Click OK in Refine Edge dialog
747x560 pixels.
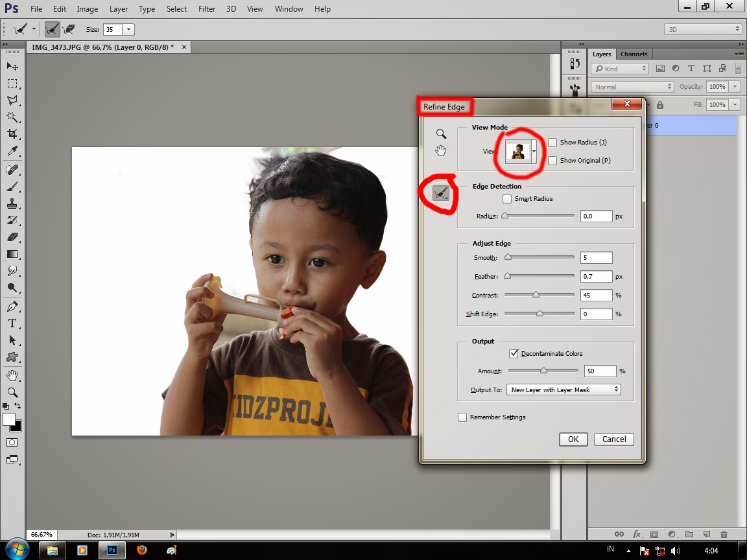(573, 439)
